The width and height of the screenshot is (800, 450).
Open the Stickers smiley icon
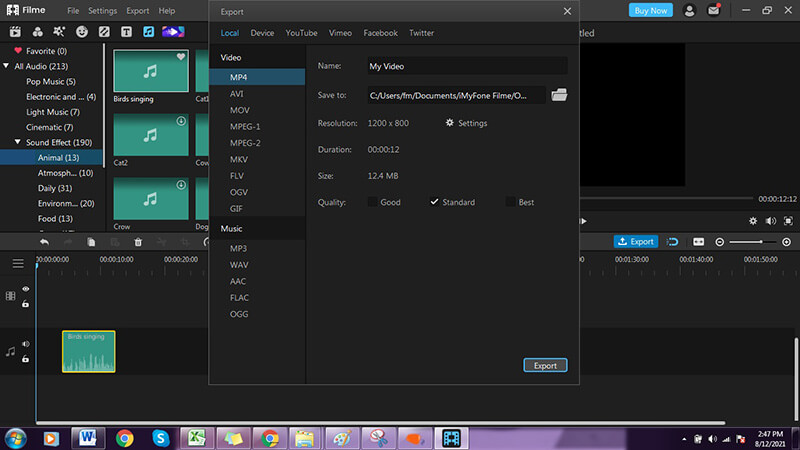pos(82,32)
